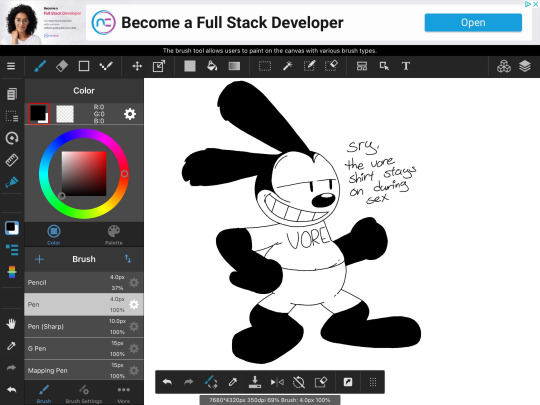This screenshot has height=405, width=540.
Task: Click the brush sort arrows icon
Action: point(128,259)
